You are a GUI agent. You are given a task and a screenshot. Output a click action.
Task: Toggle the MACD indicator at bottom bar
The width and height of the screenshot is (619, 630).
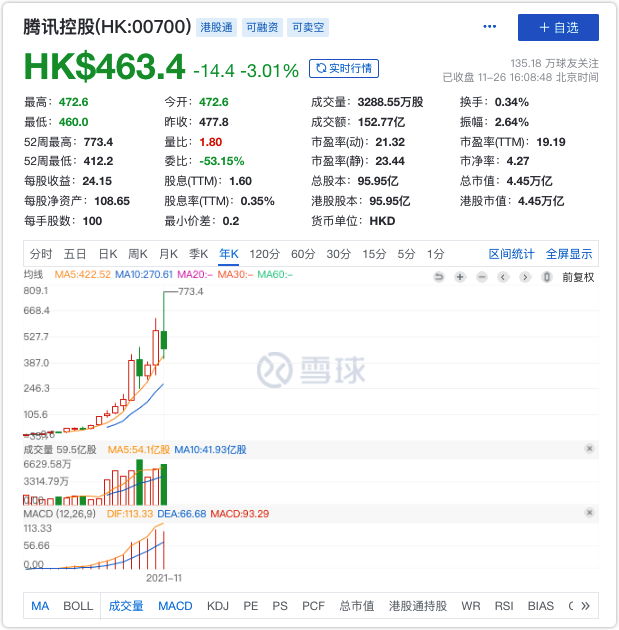tap(175, 605)
